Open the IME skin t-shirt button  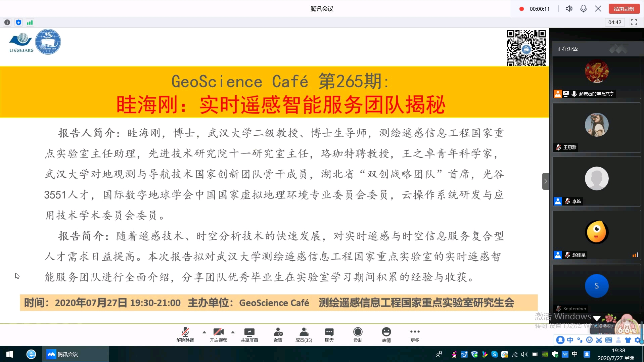[628, 340]
